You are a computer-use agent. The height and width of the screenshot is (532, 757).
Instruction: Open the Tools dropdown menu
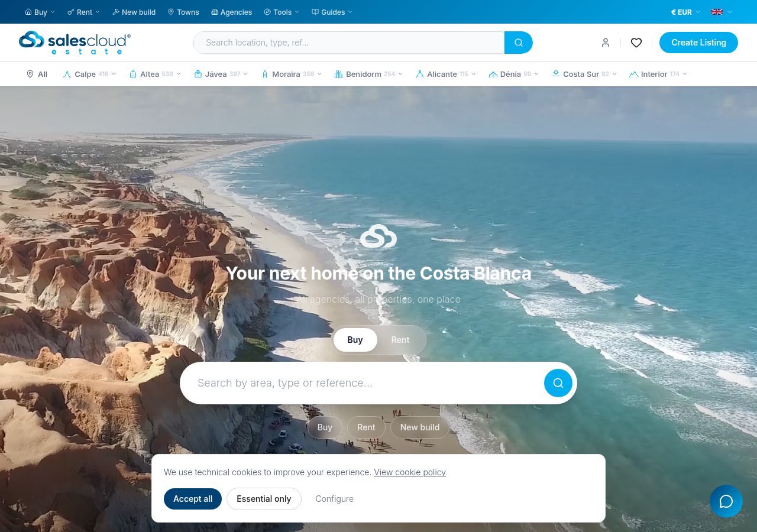tap(282, 12)
